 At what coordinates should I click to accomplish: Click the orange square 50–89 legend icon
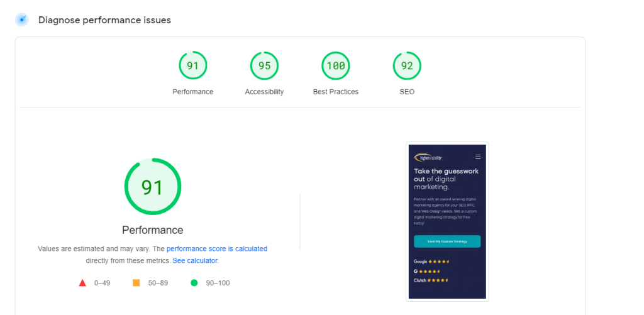[x=136, y=283]
